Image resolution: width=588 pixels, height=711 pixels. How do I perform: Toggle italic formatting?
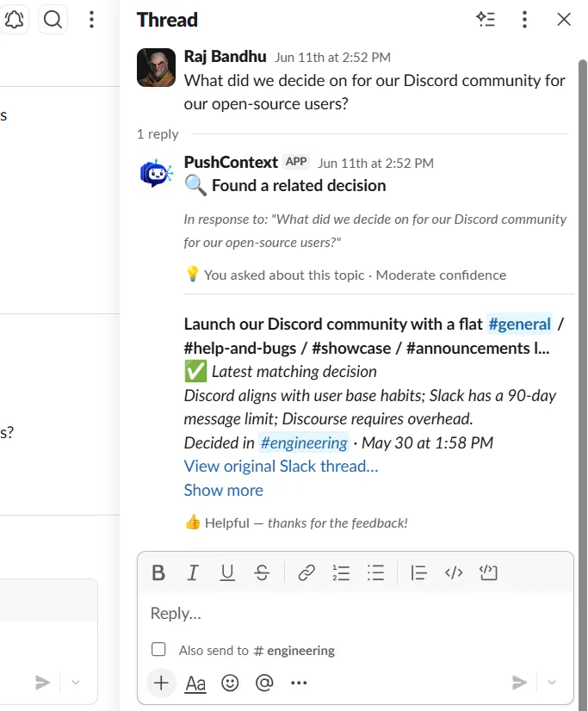pos(193,573)
